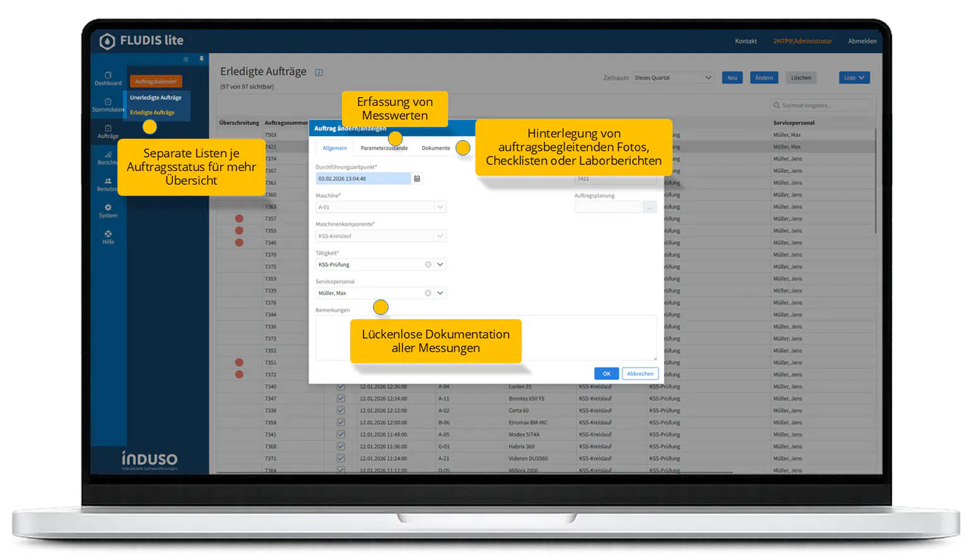Open the Hilfe lifebuoy icon
Image resolution: width=972 pixels, height=560 pixels.
tap(108, 237)
